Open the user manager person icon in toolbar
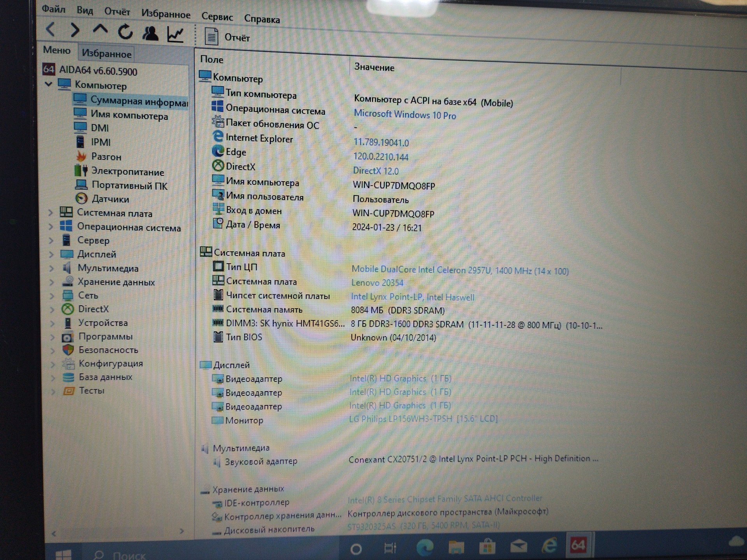 150,33
